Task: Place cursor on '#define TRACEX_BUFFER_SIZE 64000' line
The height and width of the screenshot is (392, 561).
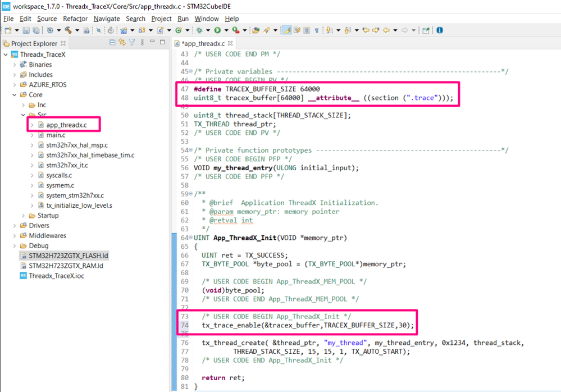Action: (x=257, y=89)
